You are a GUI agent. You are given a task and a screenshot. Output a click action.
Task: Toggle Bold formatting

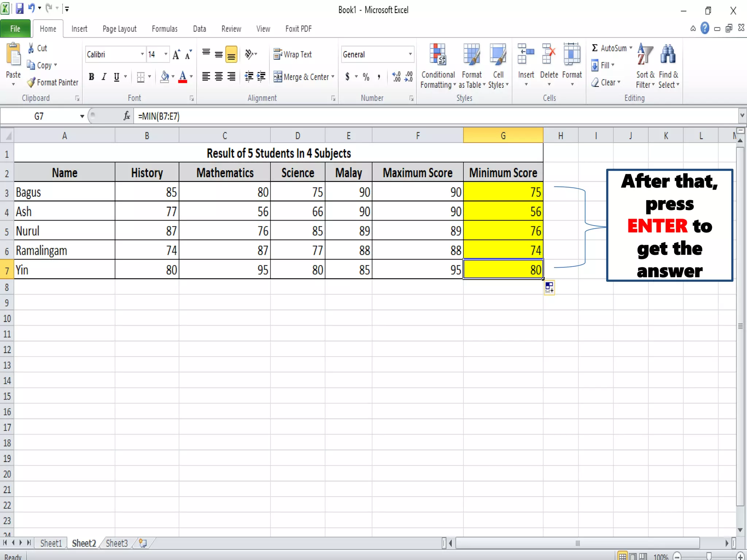[x=92, y=77]
